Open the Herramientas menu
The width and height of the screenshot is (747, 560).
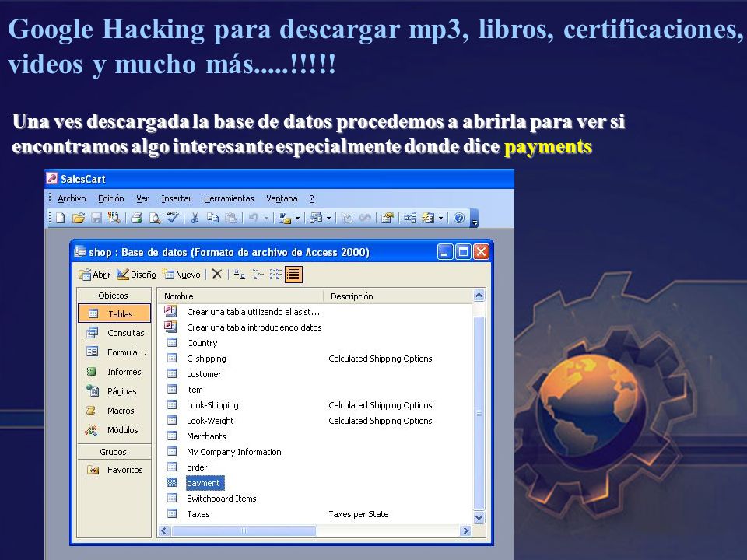[x=229, y=198]
